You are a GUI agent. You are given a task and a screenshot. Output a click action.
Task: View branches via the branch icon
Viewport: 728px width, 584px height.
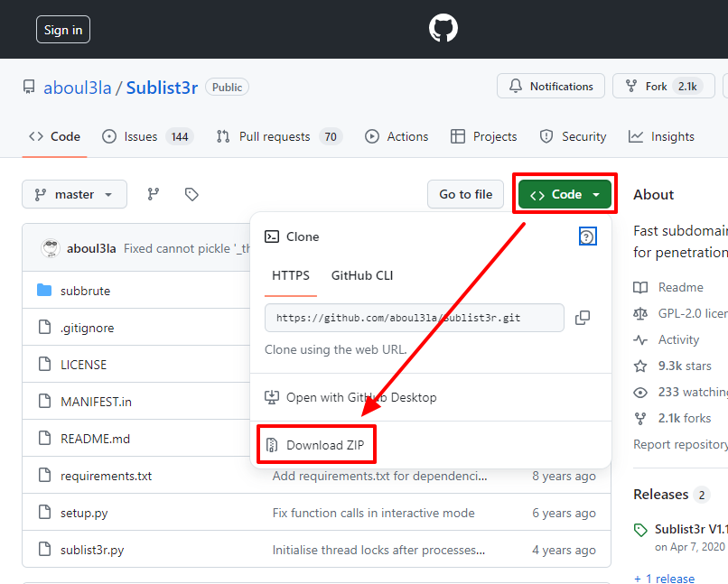point(154,194)
